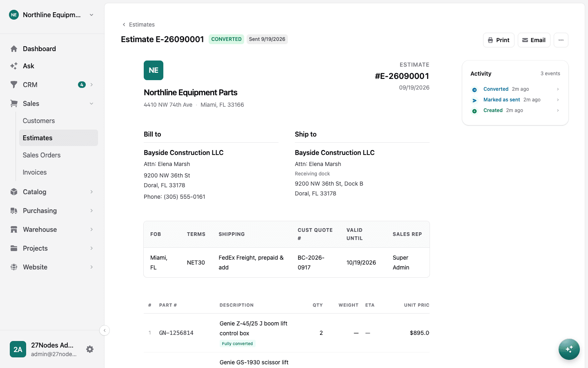Open the floating AI assistant button
Viewport: 588px width, 368px height.
(x=569, y=349)
